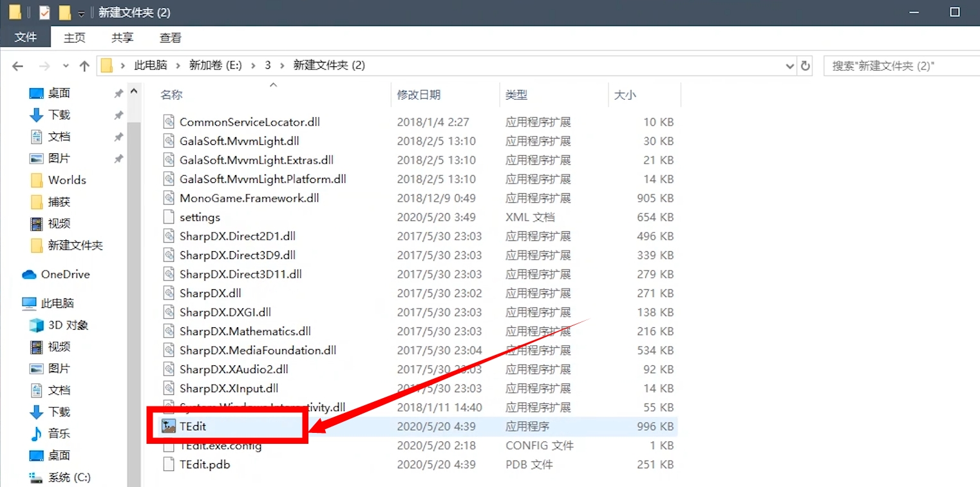Screen dimensions: 980x487
Task: Switch to the 共享 ribbon tab
Action: (122, 38)
